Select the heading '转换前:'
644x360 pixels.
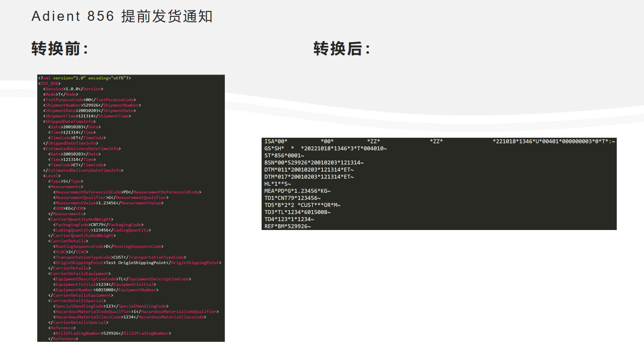59,48
